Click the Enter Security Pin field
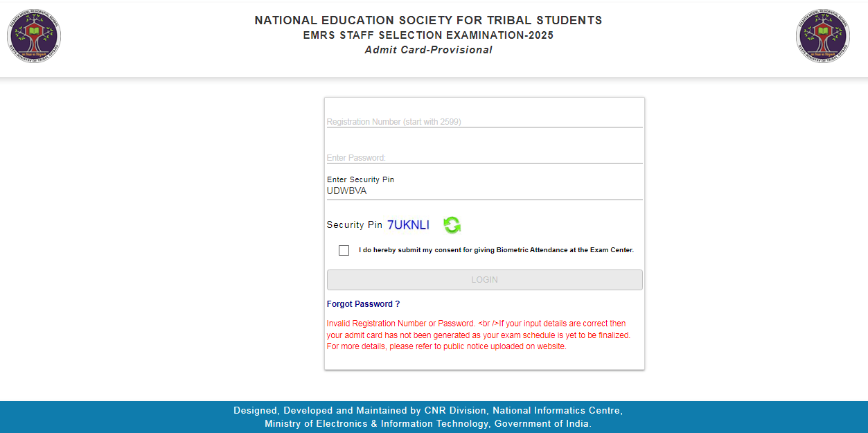Viewport: 868px width, 433px height. coord(450,188)
